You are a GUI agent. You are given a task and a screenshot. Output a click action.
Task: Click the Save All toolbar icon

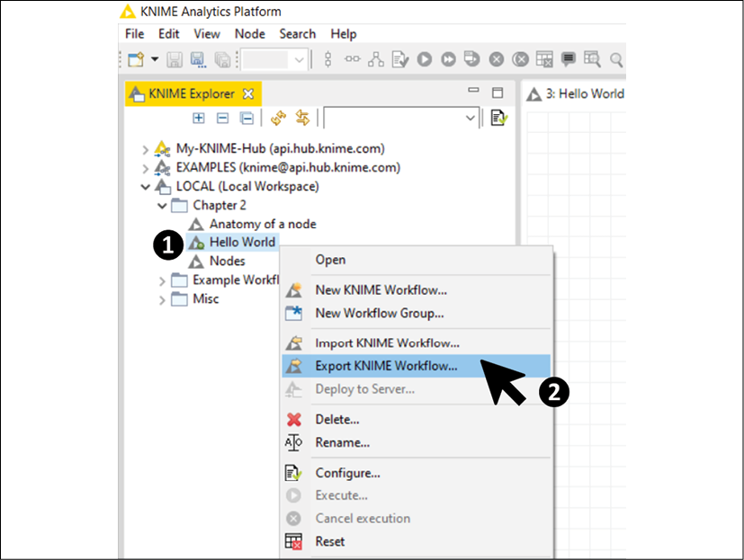222,59
